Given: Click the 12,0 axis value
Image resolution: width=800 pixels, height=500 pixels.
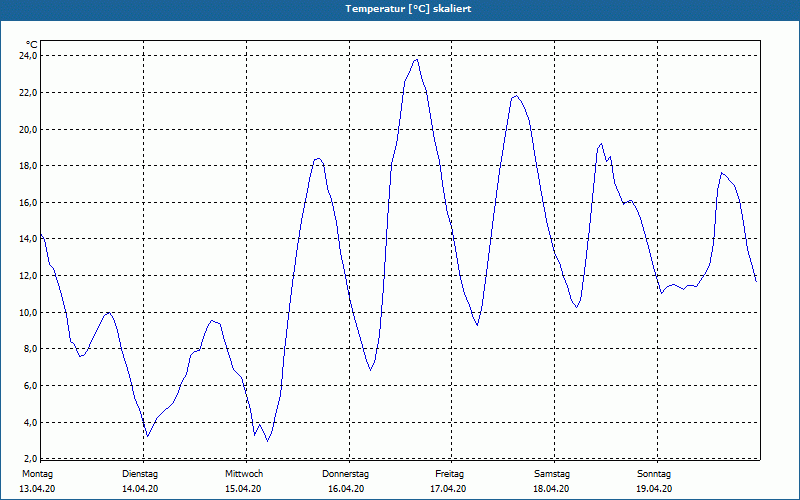Looking at the screenshot, I should click(x=29, y=276).
